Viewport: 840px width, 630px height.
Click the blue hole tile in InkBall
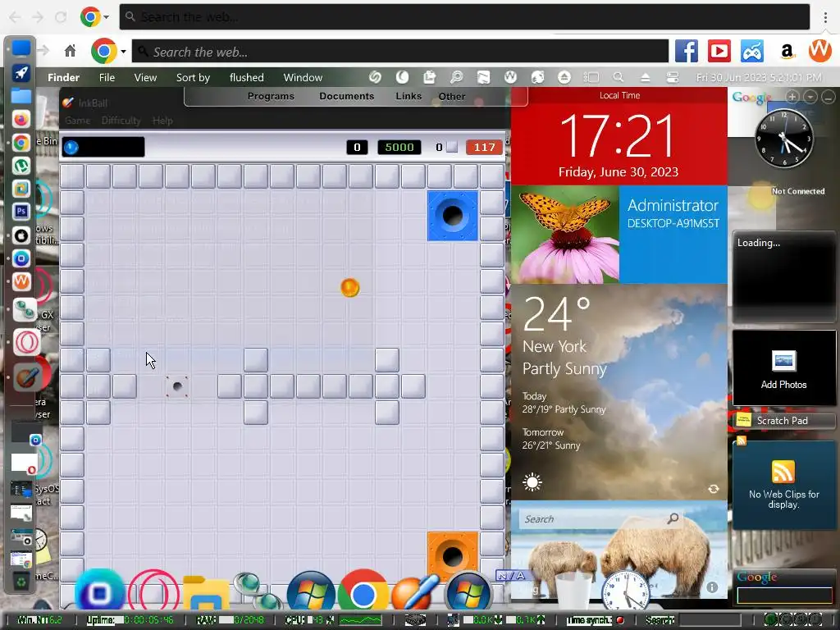pos(453,216)
